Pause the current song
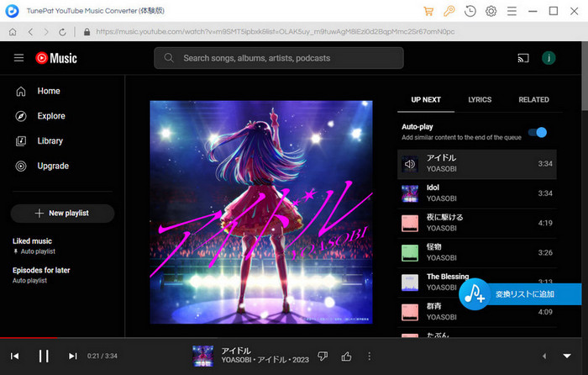 click(x=44, y=356)
